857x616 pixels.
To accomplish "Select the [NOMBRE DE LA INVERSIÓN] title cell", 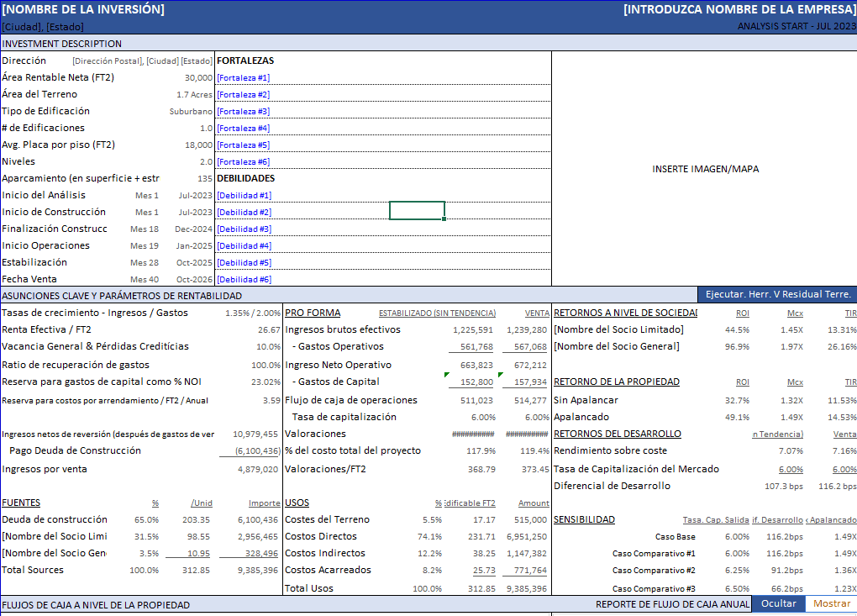I will tap(84, 10).
